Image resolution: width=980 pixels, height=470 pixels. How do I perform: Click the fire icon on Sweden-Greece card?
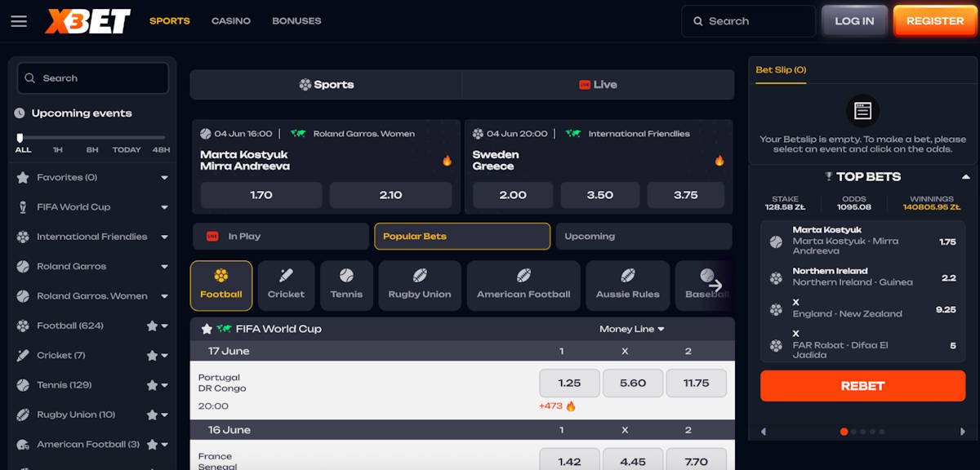click(x=719, y=161)
